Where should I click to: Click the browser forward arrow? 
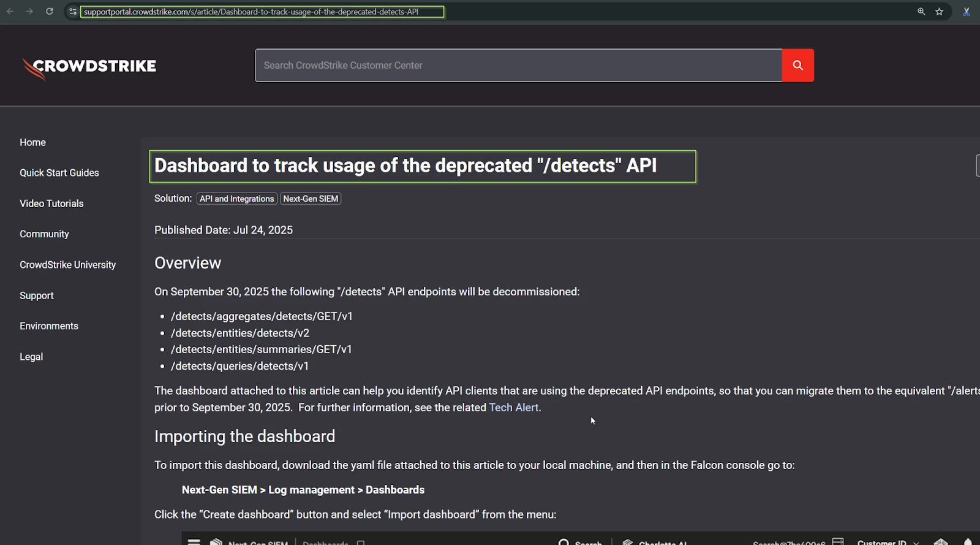29,12
